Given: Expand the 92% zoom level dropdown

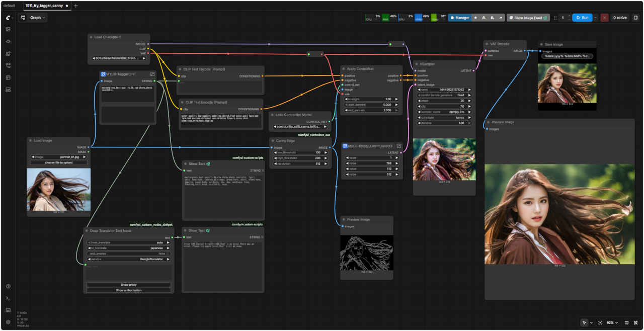Looking at the screenshot, I should click(612, 322).
